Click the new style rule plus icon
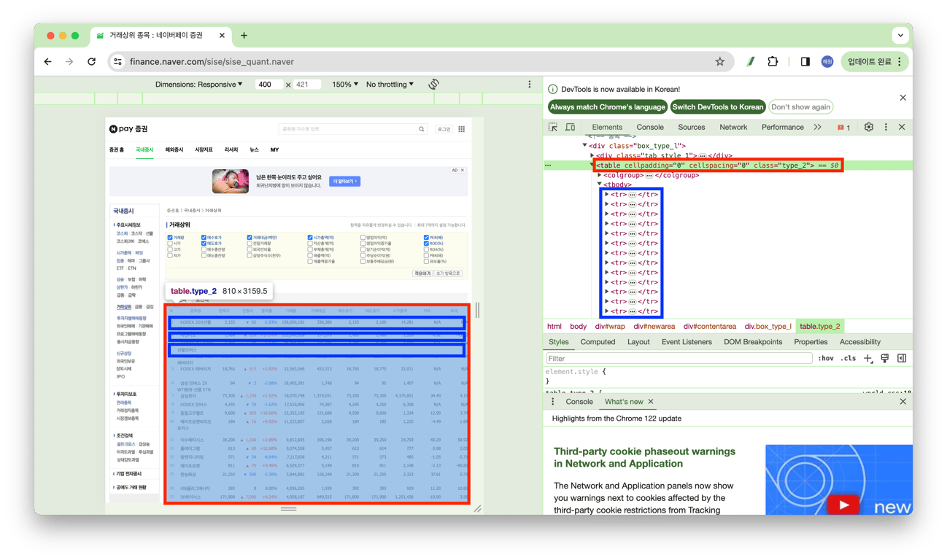The width and height of the screenshot is (947, 560). (x=867, y=359)
